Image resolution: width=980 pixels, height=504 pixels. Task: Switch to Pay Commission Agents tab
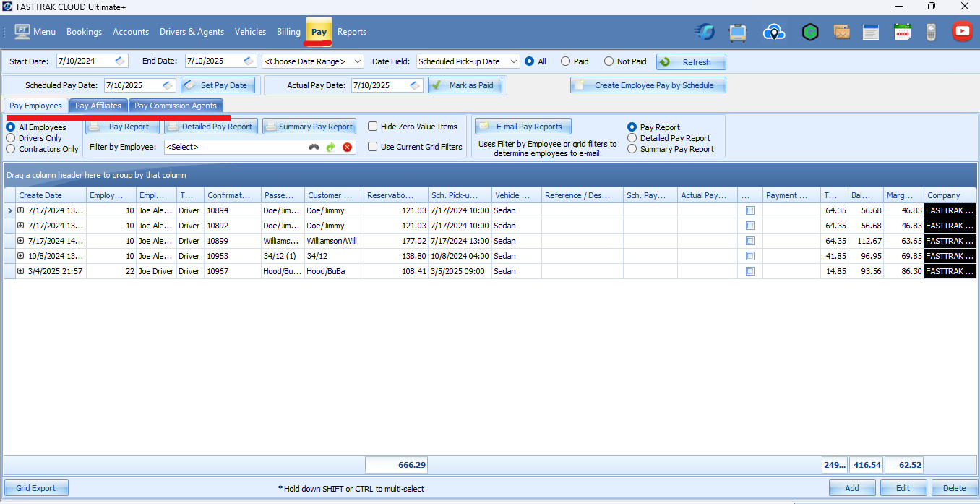tap(176, 106)
